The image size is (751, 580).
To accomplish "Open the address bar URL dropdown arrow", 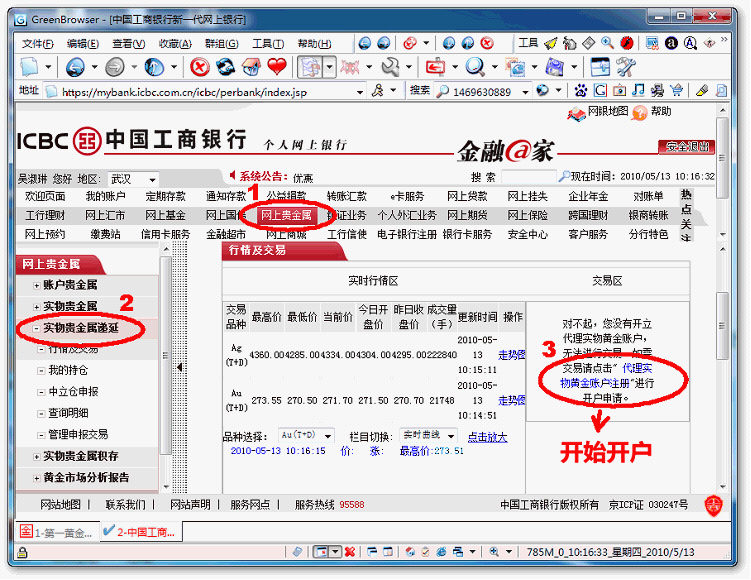I will point(360,92).
